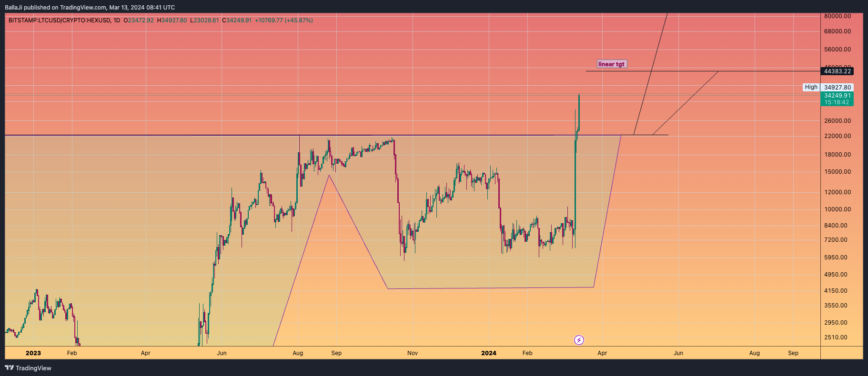Click the TradingView logo at bottom left
The image size is (868, 376).
click(x=28, y=368)
